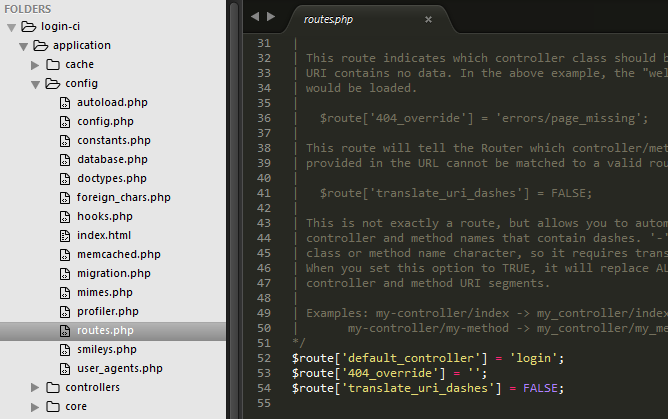Click the config open folder icon
668x419 pixels.
click(52, 83)
